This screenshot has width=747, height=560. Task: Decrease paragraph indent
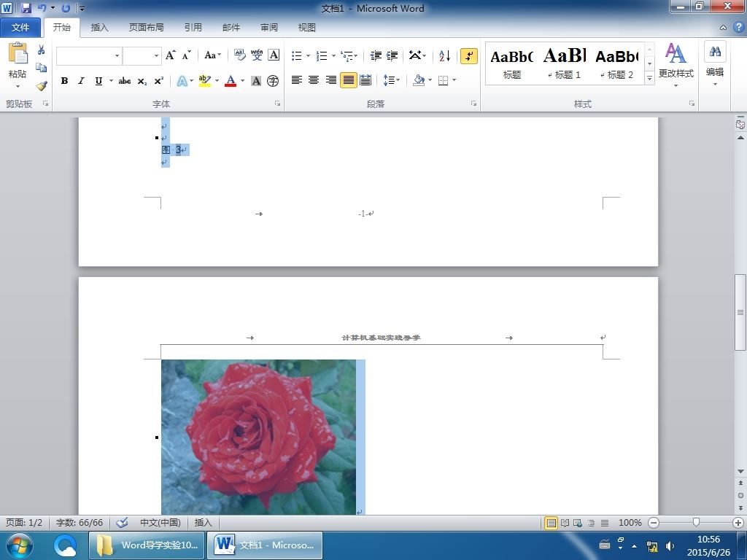click(376, 55)
